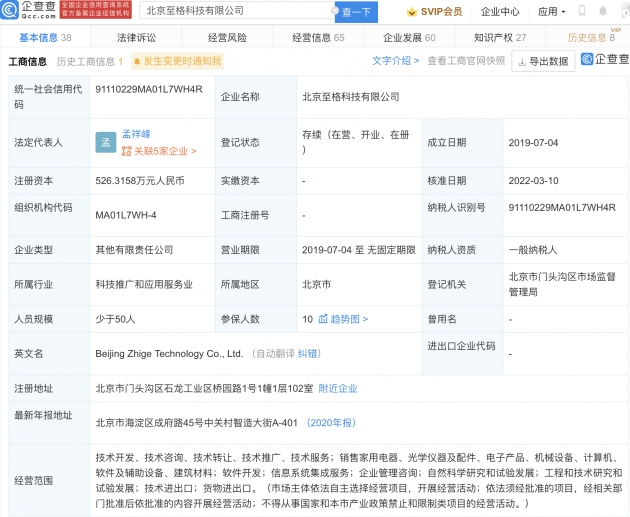The image size is (630, 517).
Task: Select 2019-07-04 至 无固定期限 business term
Action: 359,250
